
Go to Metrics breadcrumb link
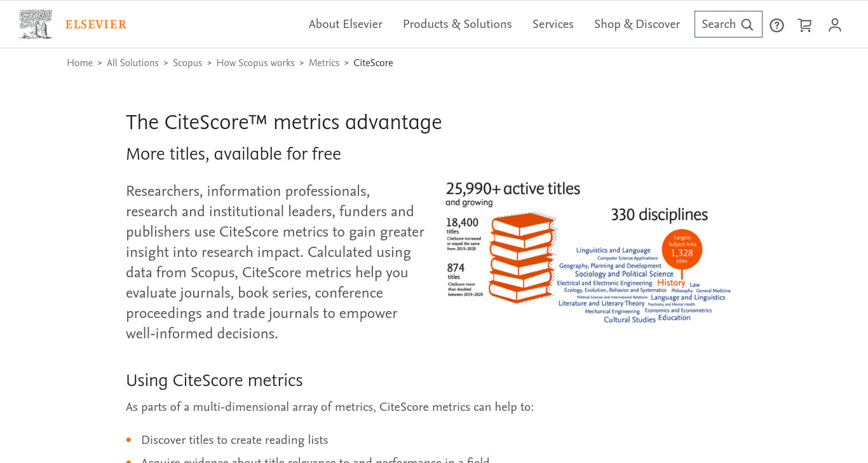click(324, 63)
